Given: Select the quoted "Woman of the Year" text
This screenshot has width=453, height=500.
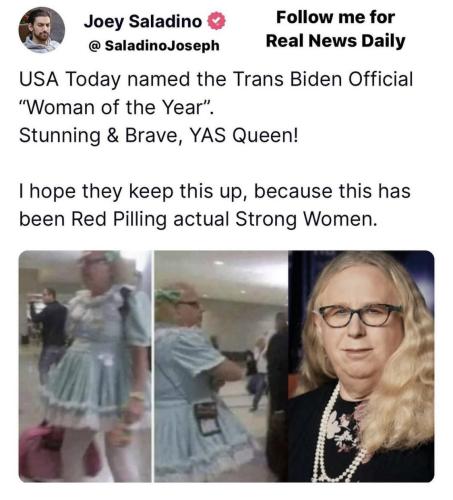Looking at the screenshot, I should 116,107.
